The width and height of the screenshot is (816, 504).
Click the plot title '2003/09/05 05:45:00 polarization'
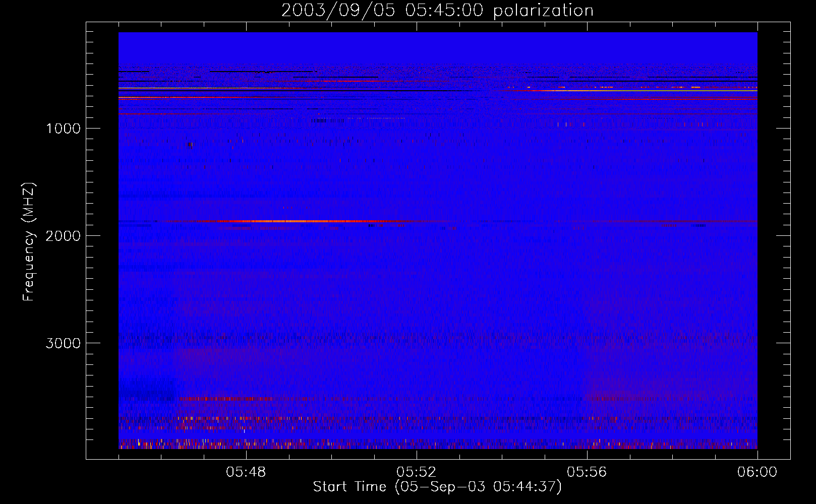pos(437,11)
